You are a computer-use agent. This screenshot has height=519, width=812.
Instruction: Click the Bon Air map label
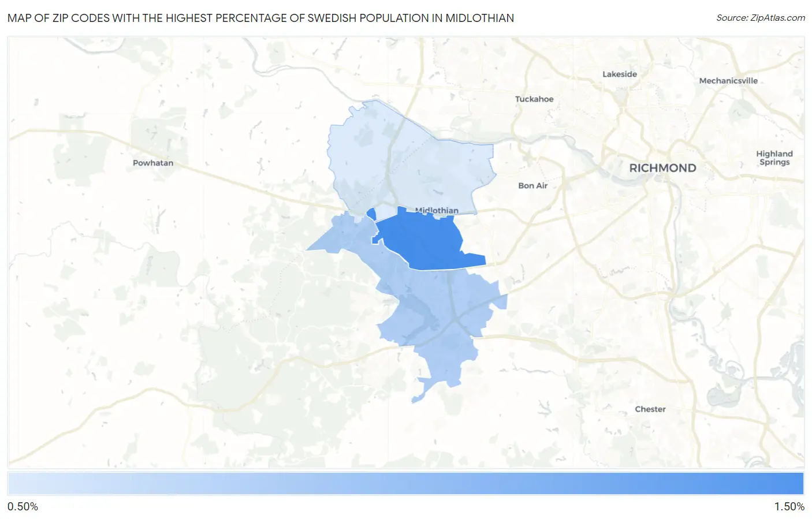[532, 185]
